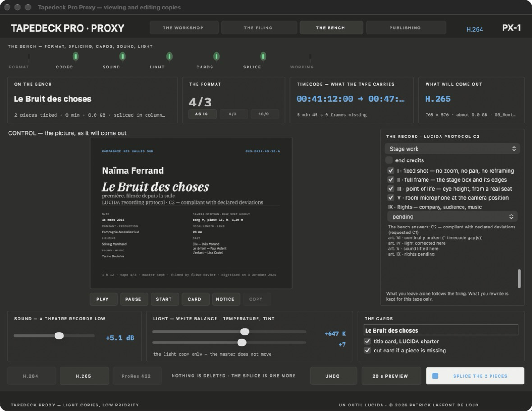Image resolution: width=532 pixels, height=411 pixels.
Task: Click the SPLICE step indicator light
Action: 263,56
